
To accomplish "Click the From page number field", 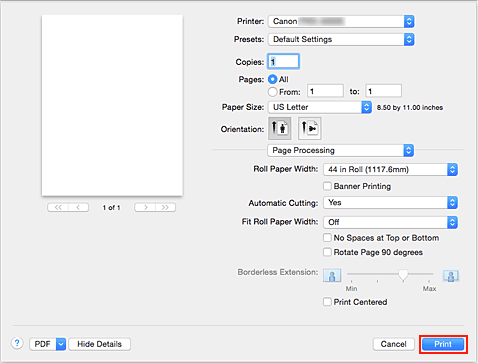I will pyautogui.click(x=325, y=91).
